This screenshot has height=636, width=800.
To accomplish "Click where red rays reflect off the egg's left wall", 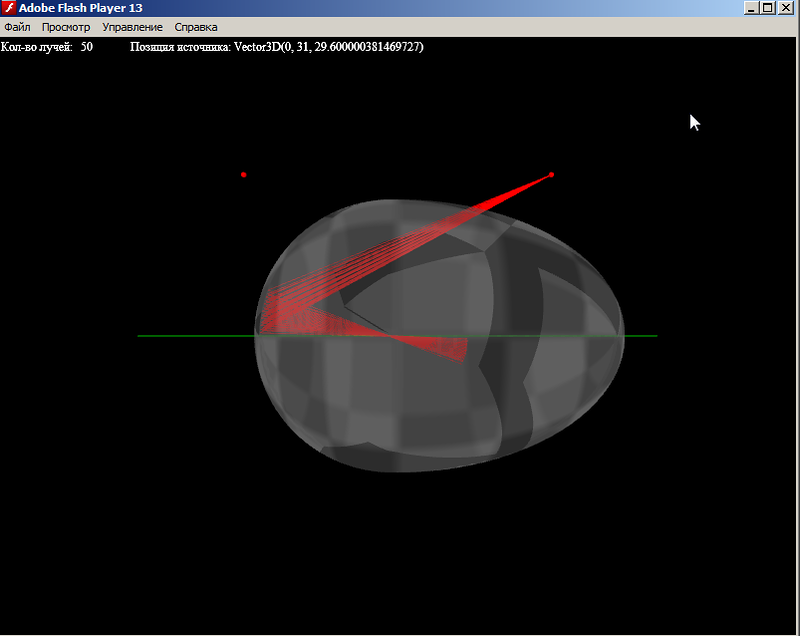I will 264,320.
